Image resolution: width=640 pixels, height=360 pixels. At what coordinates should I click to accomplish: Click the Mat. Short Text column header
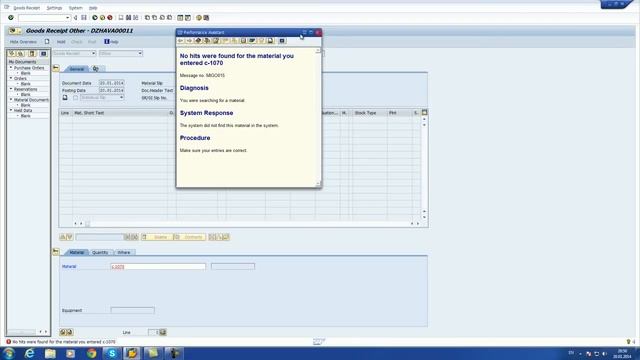click(x=120, y=113)
